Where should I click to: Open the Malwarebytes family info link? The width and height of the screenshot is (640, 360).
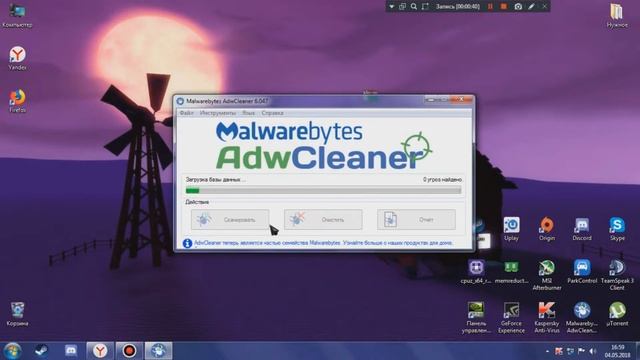323,243
